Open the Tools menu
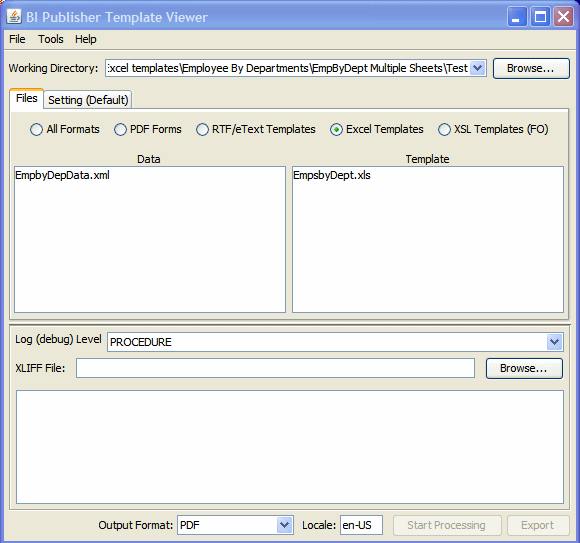The height and width of the screenshot is (543, 580). click(x=51, y=39)
